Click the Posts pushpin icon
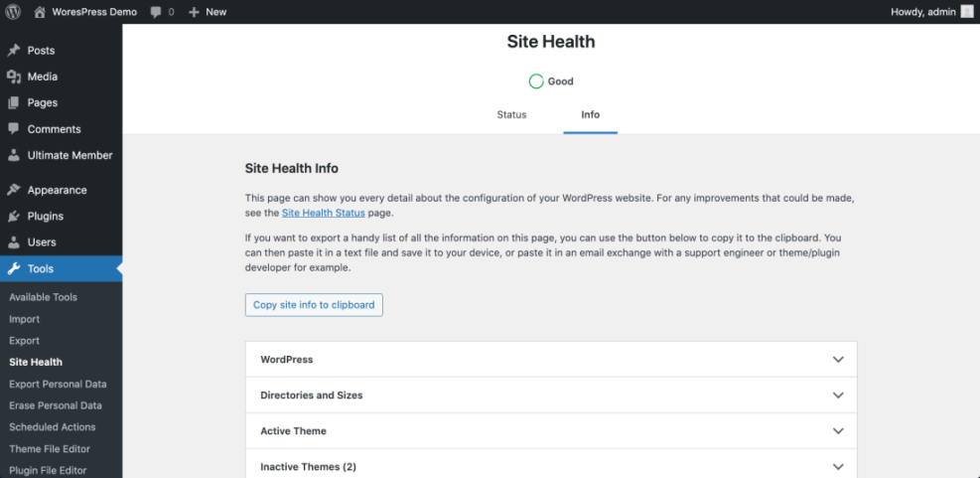This screenshot has height=478, width=980. tap(14, 50)
